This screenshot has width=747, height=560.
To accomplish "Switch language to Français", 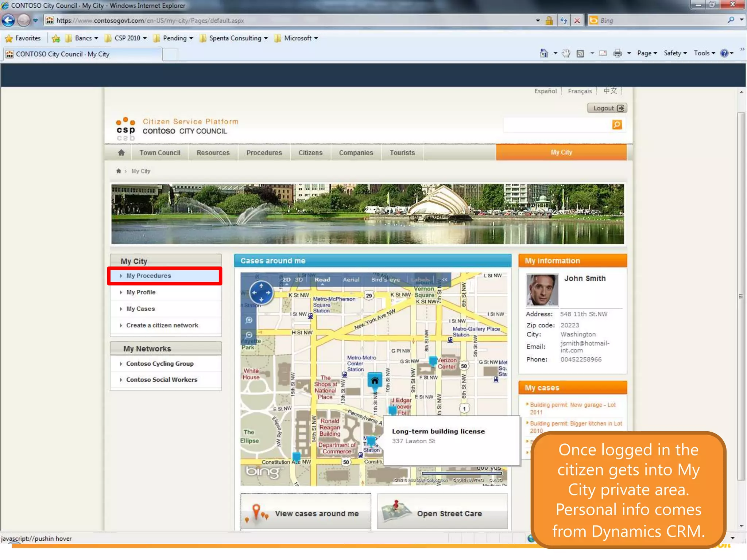I will coord(580,91).
